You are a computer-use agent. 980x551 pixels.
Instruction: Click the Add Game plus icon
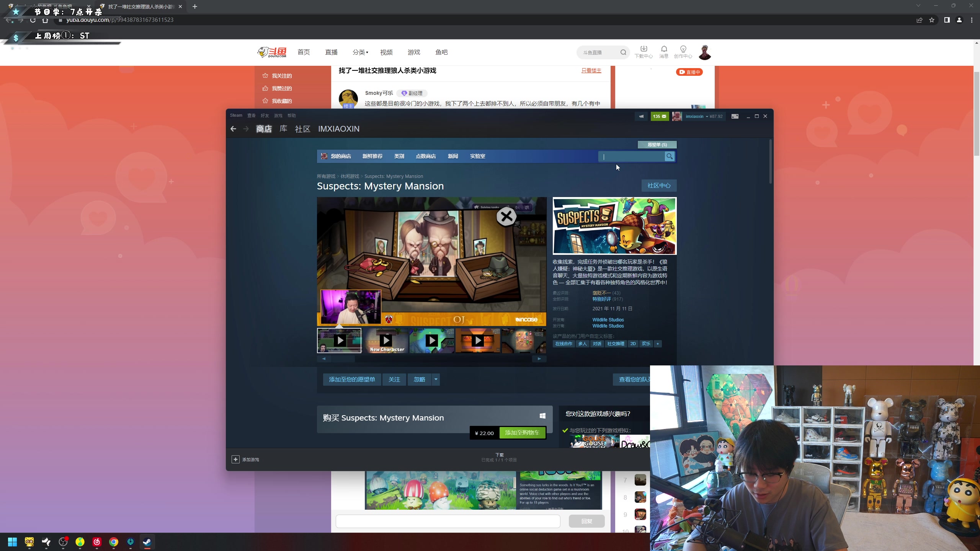pyautogui.click(x=235, y=460)
